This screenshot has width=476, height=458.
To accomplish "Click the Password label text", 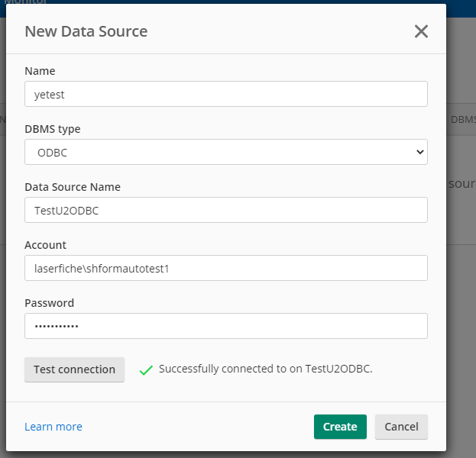I will [x=50, y=303].
